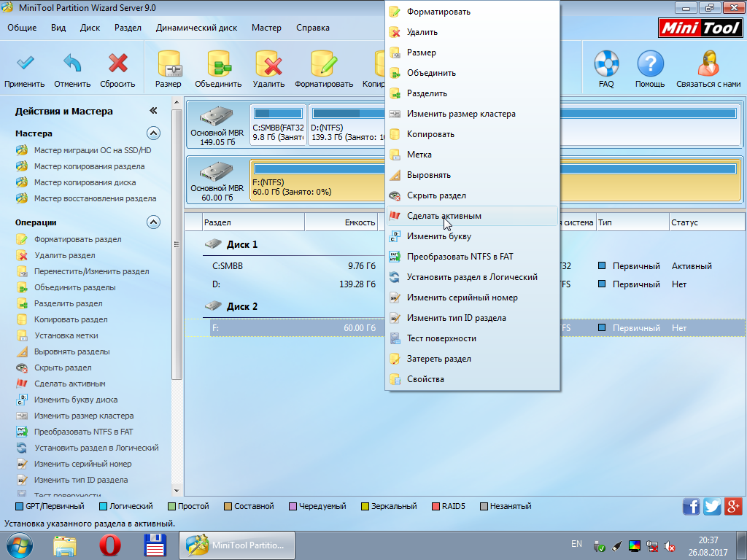Open the Windows Start button
This screenshot has height=560, width=747.
point(20,545)
